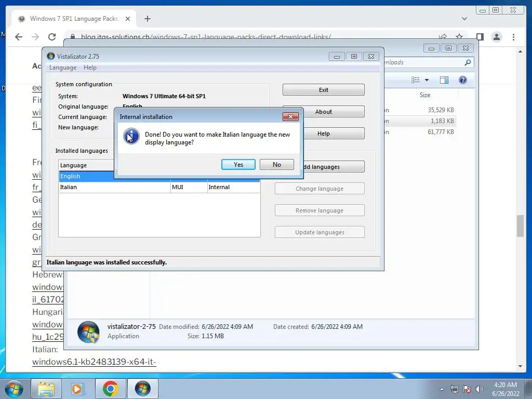Close the Windows 7 SP1 Language Packs tab
532x399 pixels.
coord(128,19)
